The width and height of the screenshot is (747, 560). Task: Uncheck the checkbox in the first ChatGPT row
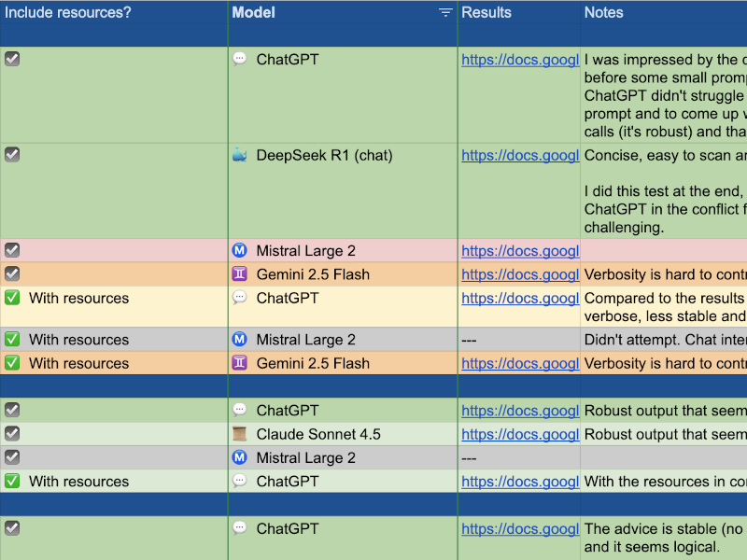[12, 59]
